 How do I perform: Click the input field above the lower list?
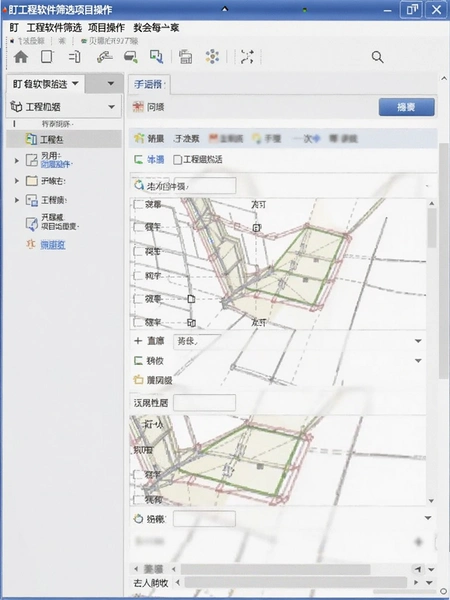pyautogui.click(x=204, y=403)
